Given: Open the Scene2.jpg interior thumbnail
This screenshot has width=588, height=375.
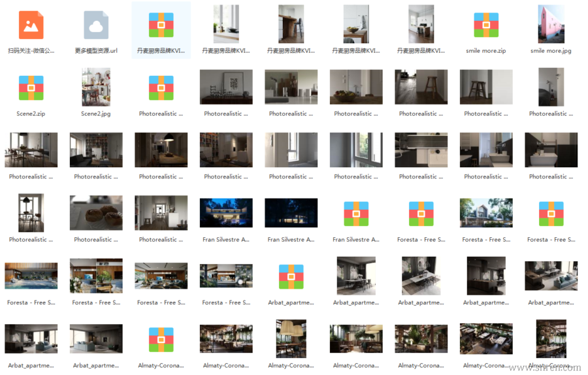Looking at the screenshot, I should pyautogui.click(x=96, y=87).
